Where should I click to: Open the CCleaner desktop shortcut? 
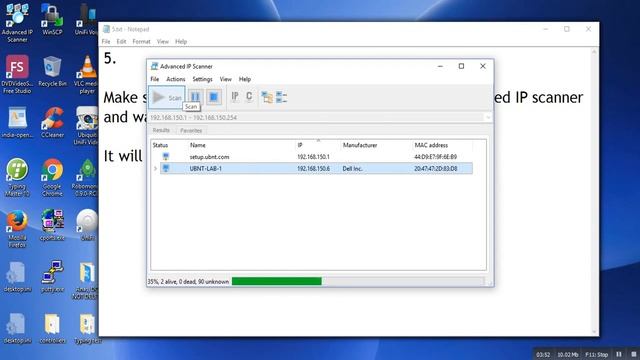click(52, 122)
